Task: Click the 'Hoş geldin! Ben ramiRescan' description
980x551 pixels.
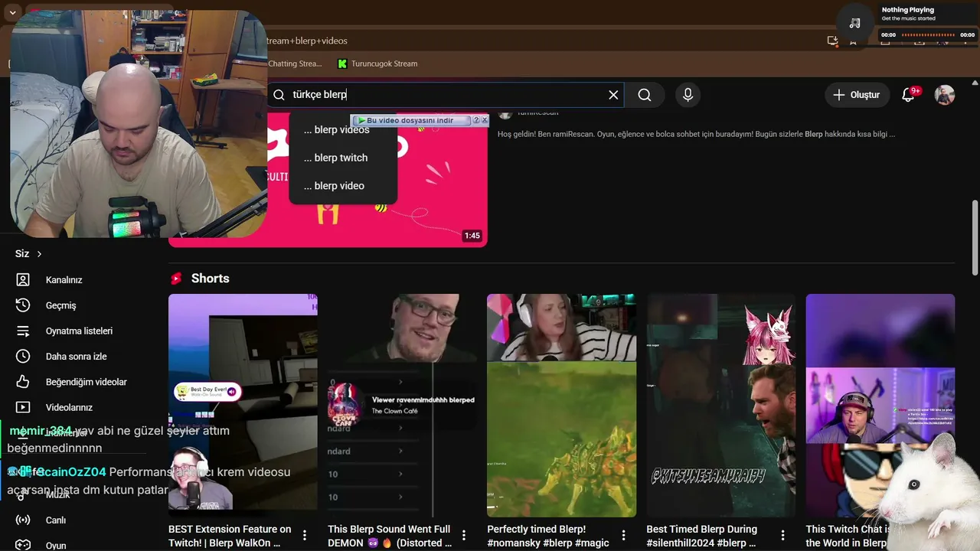Action: click(x=696, y=134)
